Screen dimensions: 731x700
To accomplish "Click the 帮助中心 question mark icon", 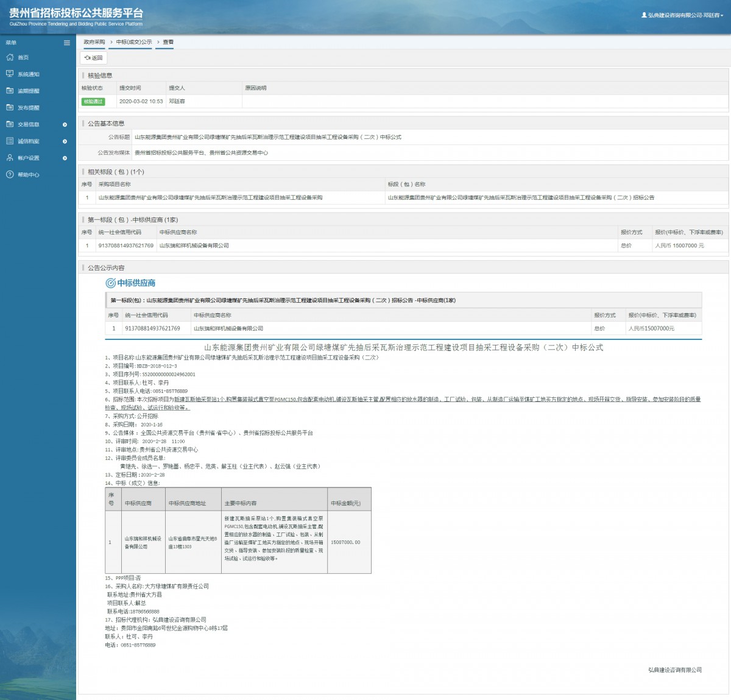I will click(10, 174).
